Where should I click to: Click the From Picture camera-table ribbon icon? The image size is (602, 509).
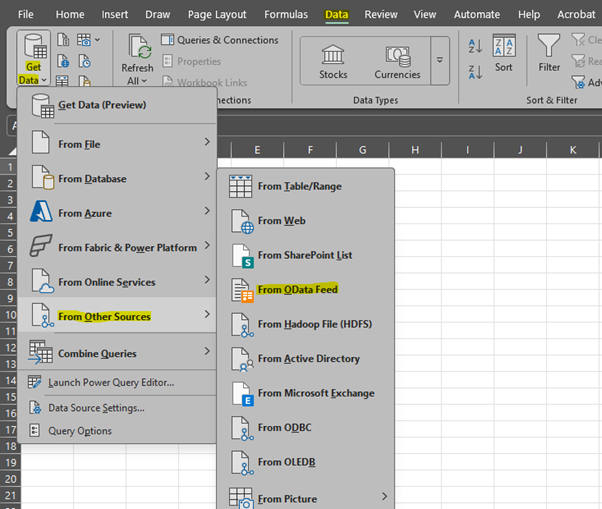click(x=84, y=40)
